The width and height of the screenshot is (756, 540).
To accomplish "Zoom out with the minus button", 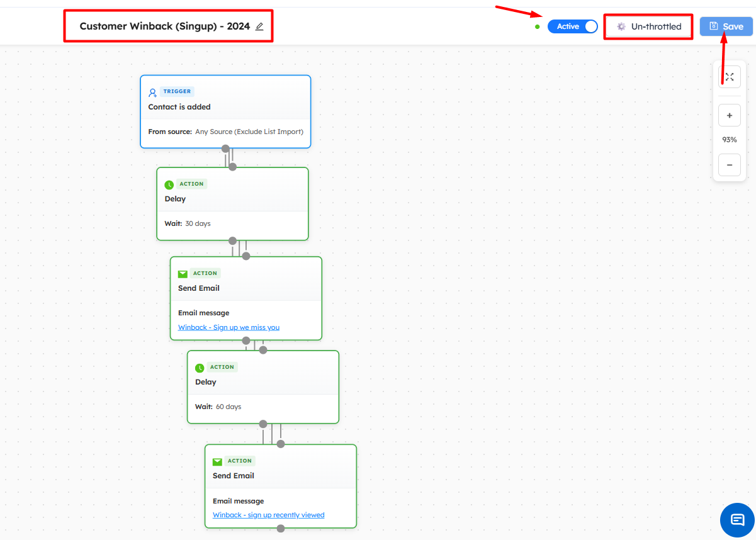I will click(x=730, y=165).
